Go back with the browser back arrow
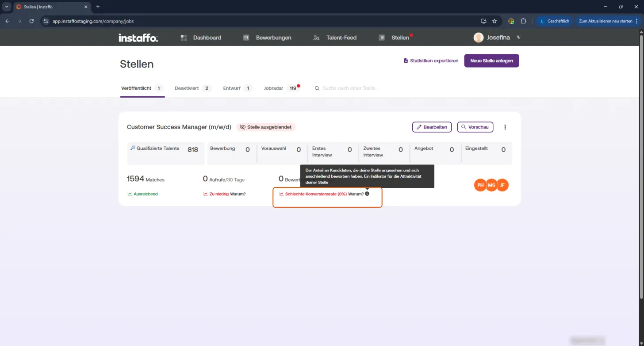The width and height of the screenshot is (644, 346). [x=8, y=21]
